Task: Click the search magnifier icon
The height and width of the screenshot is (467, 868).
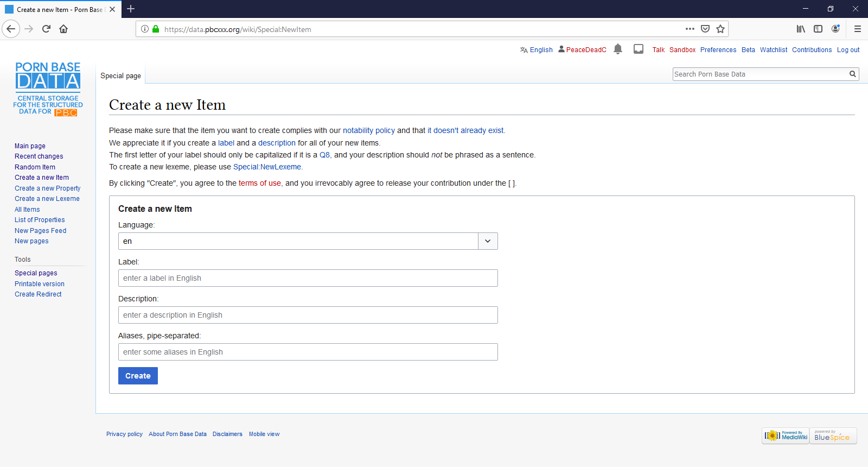Action: (852, 74)
